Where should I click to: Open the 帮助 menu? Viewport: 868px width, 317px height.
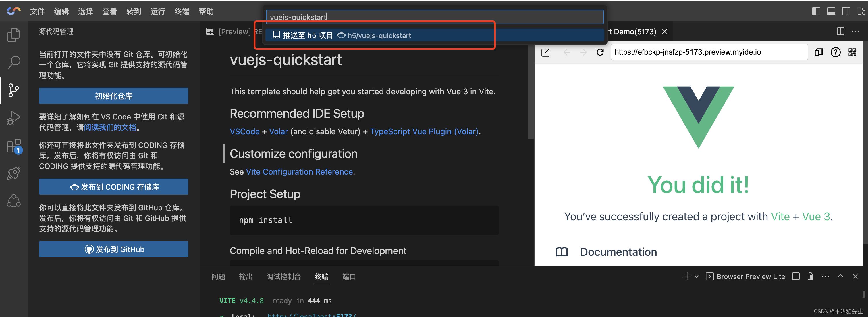[x=206, y=12]
